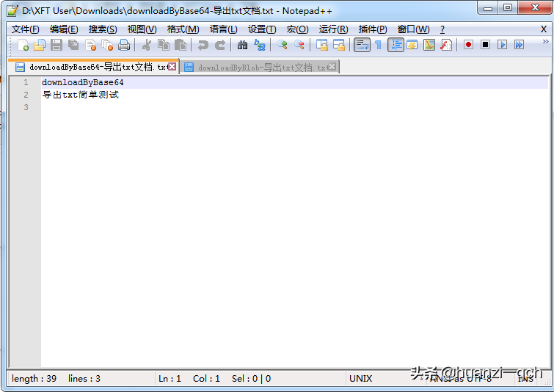
Task: Show all characters with the pilcrow icon
Action: (x=378, y=45)
